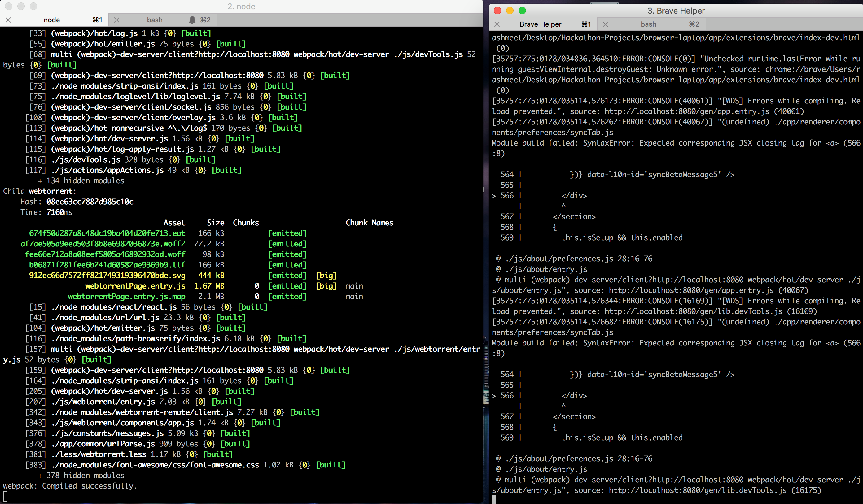This screenshot has width=863, height=504.
Task: Click the gray close button of the node window
Action: (9, 6)
